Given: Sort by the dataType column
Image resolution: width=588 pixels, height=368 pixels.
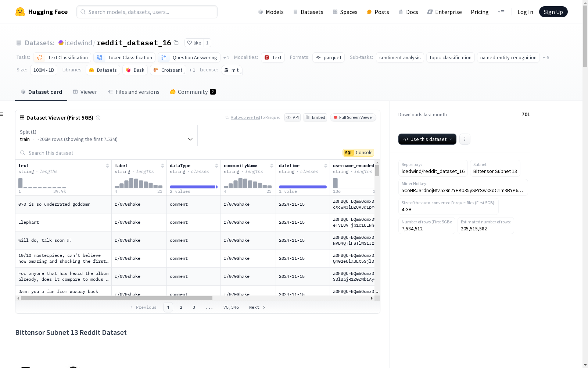Looking at the screenshot, I should [x=216, y=166].
